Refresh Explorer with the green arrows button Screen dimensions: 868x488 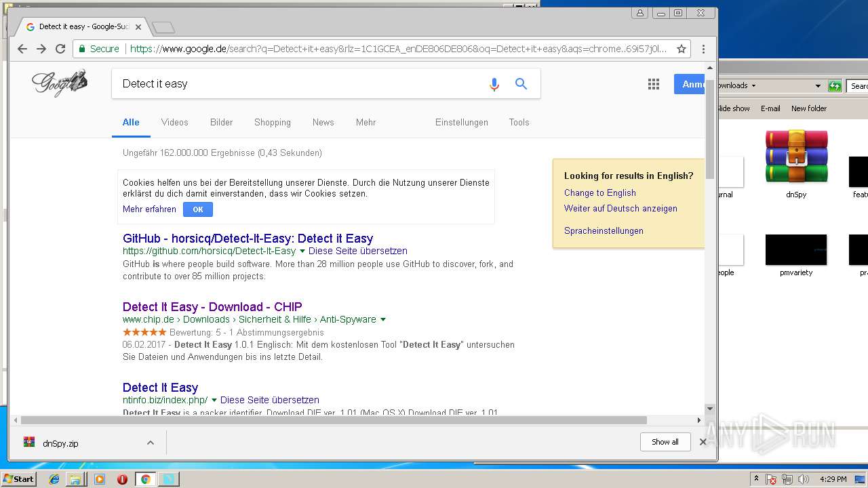click(835, 86)
